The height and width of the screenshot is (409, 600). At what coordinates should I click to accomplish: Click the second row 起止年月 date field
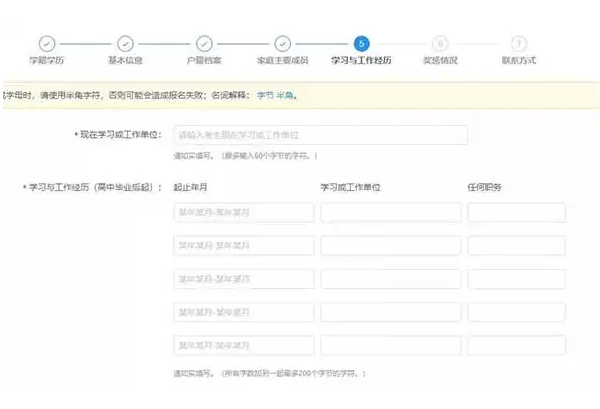[x=244, y=246]
